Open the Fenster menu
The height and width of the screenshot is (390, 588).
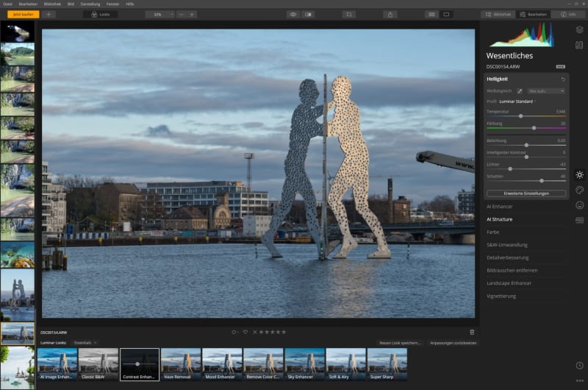[112, 4]
